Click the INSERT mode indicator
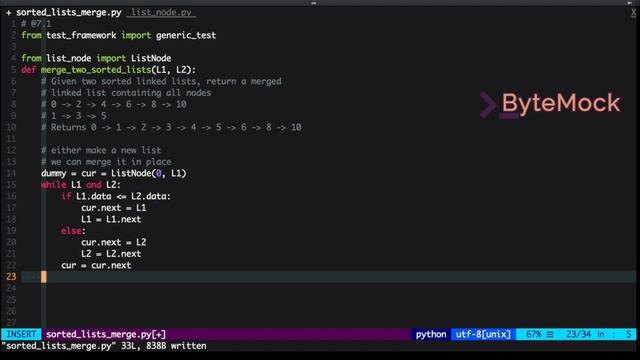This screenshot has height=360, width=640. click(x=21, y=334)
